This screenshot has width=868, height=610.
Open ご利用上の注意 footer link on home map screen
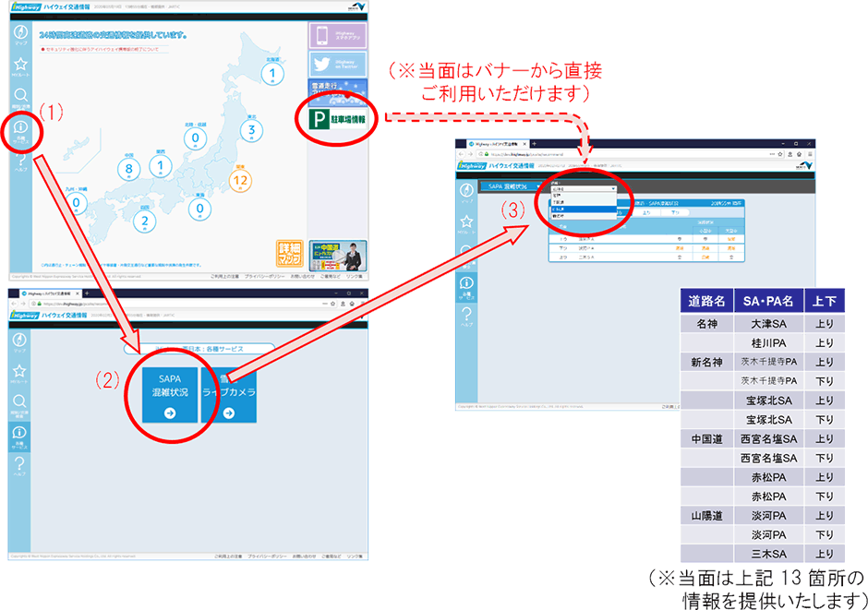pyautogui.click(x=224, y=276)
